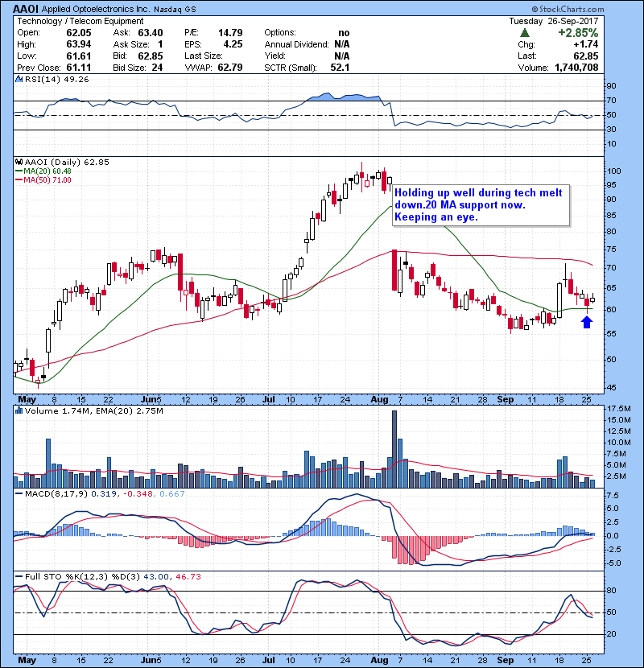Click the MA(50) red legend line marker
This screenshot has height=668, width=644.
(x=19, y=180)
